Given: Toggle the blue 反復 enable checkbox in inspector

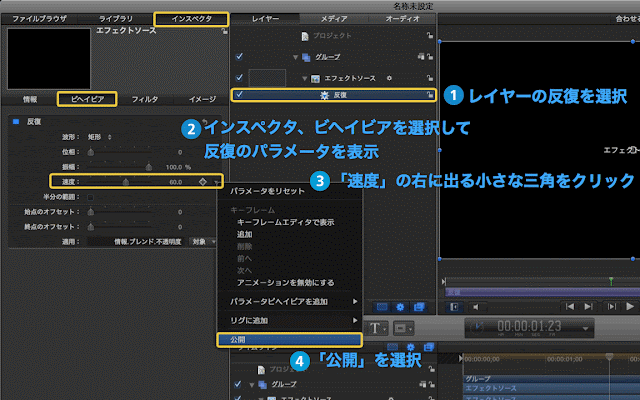Looking at the screenshot, I should (x=16, y=121).
